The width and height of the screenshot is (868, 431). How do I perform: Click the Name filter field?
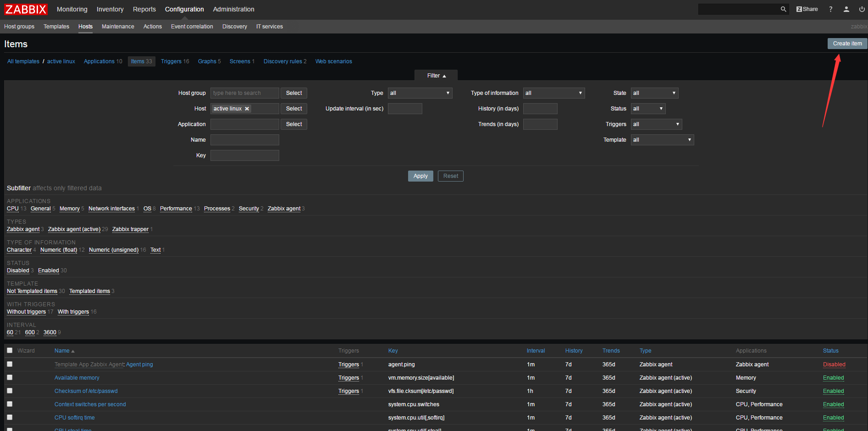[245, 140]
